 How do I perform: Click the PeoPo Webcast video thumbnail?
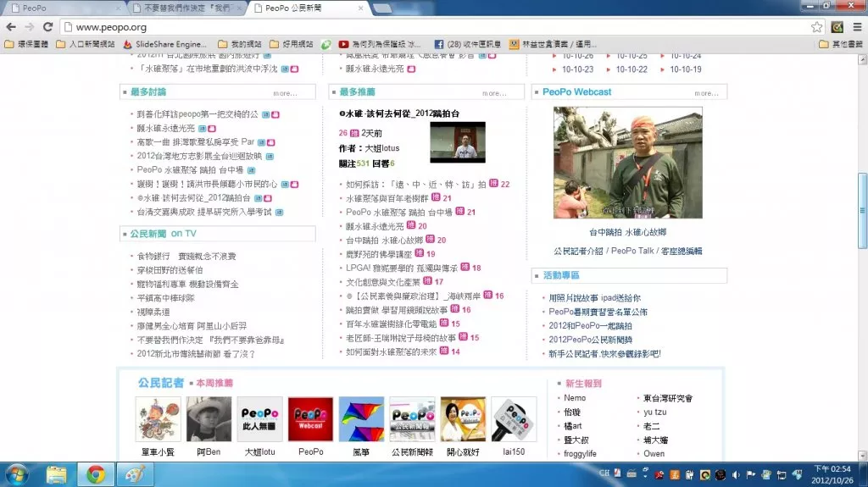tap(628, 163)
